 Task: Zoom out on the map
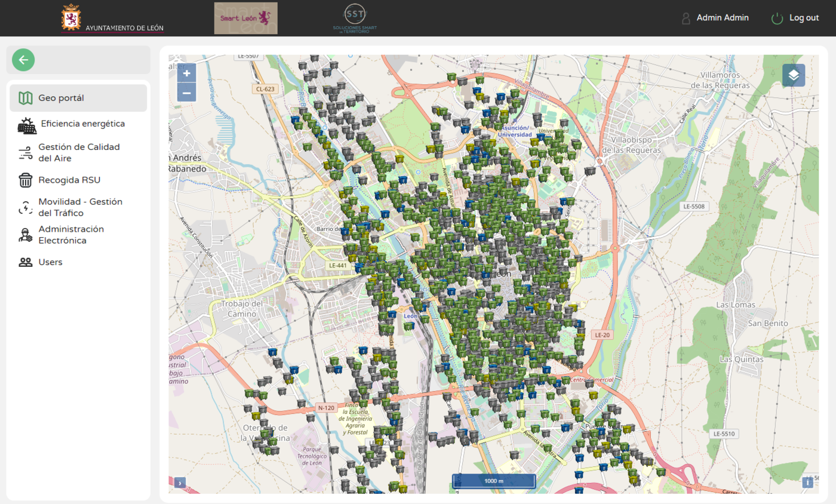coord(187,93)
